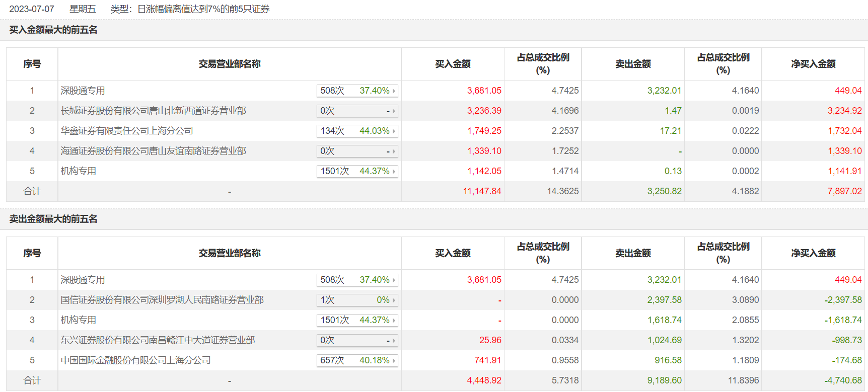This screenshot has width=868, height=392.
Task: Open 东兴证券股份有限公司南昌赣江中大道证券营业部 link
Action: [158, 340]
